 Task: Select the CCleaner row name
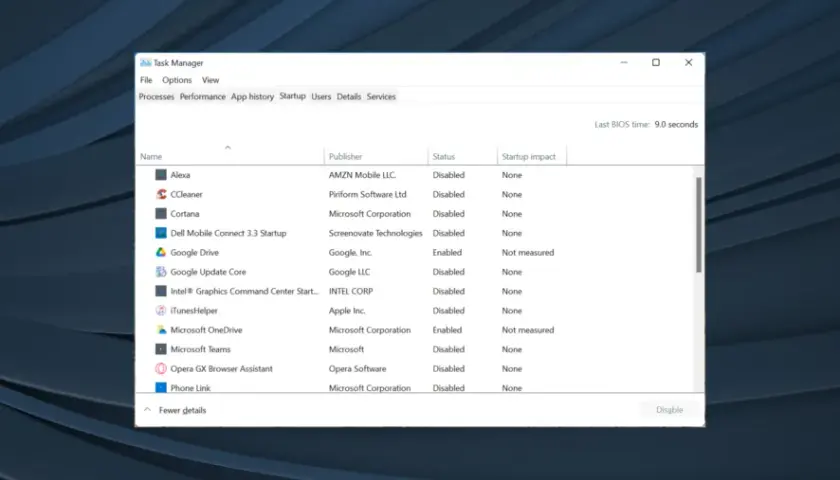tap(186, 194)
